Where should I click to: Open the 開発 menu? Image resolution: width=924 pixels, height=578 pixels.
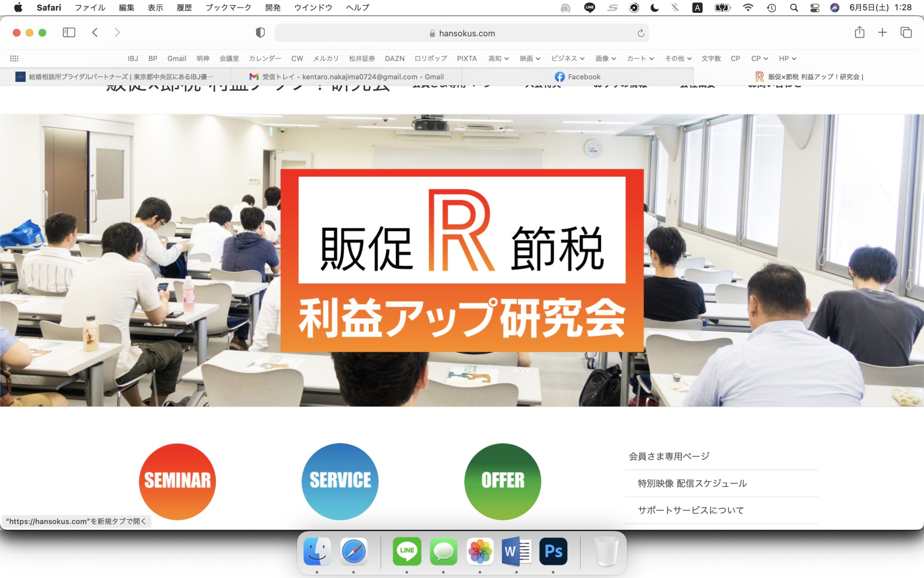click(x=273, y=7)
